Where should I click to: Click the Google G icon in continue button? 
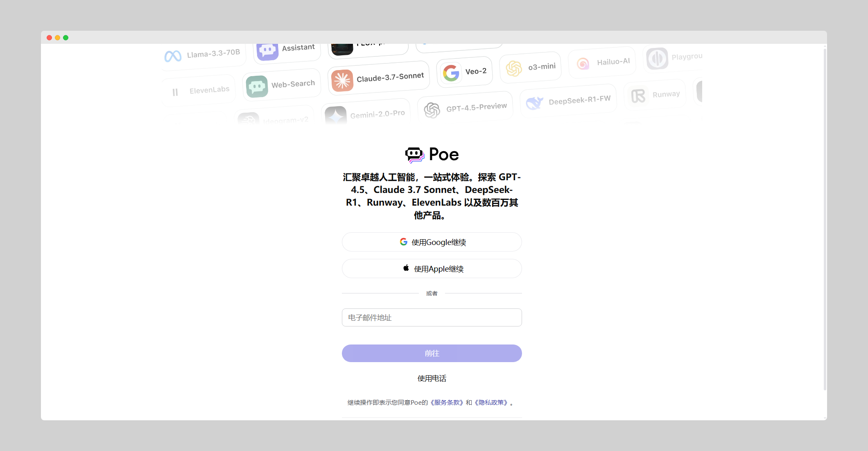404,242
